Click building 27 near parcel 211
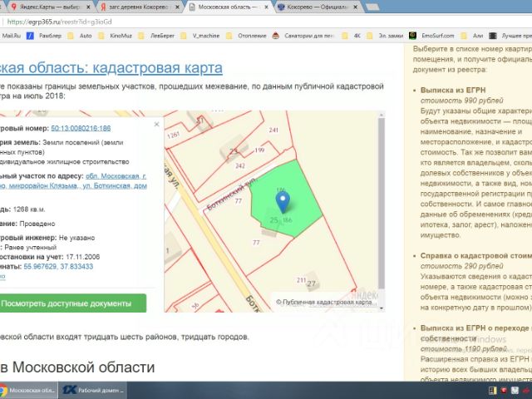 click(312, 283)
